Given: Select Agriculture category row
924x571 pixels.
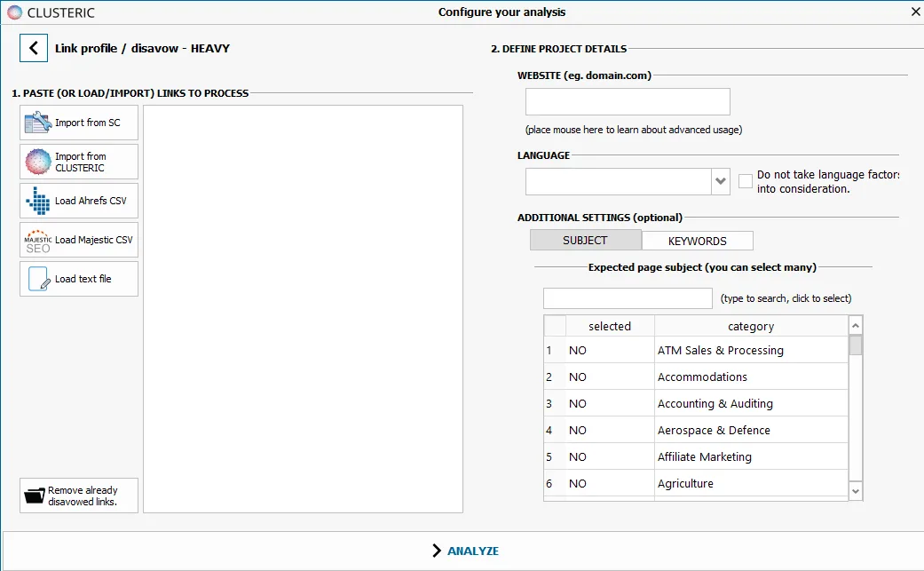Looking at the screenshot, I should click(751, 483).
